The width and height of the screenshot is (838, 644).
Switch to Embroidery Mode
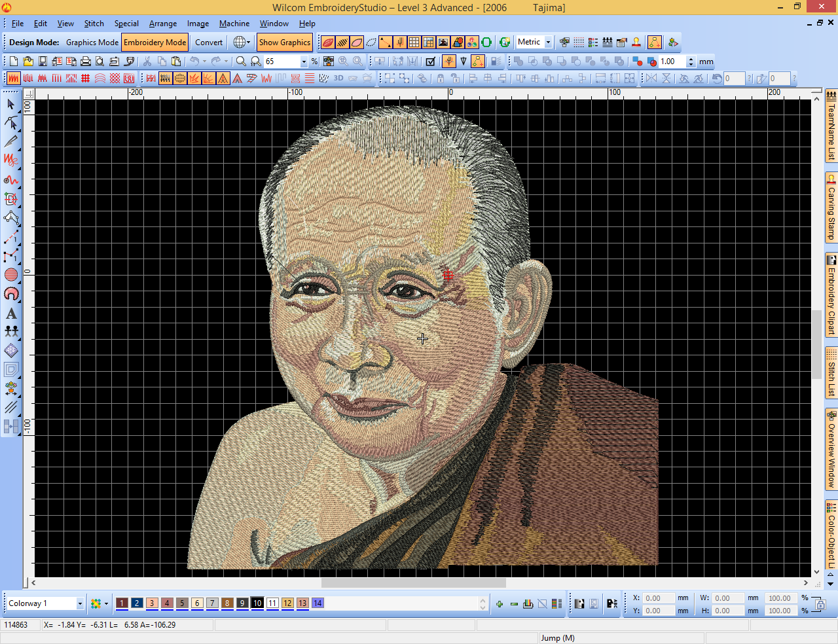point(155,43)
